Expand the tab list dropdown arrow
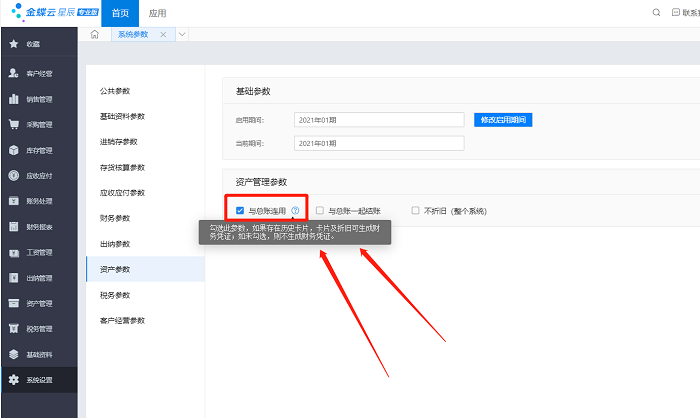The width and height of the screenshot is (700, 418). [x=181, y=35]
